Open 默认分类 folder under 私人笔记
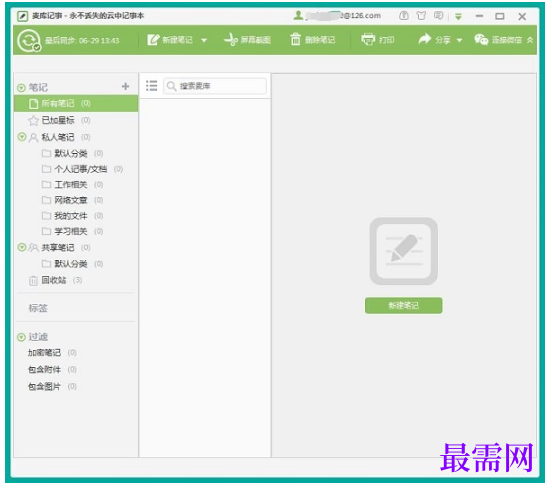This screenshot has height=489, width=552. (71, 153)
